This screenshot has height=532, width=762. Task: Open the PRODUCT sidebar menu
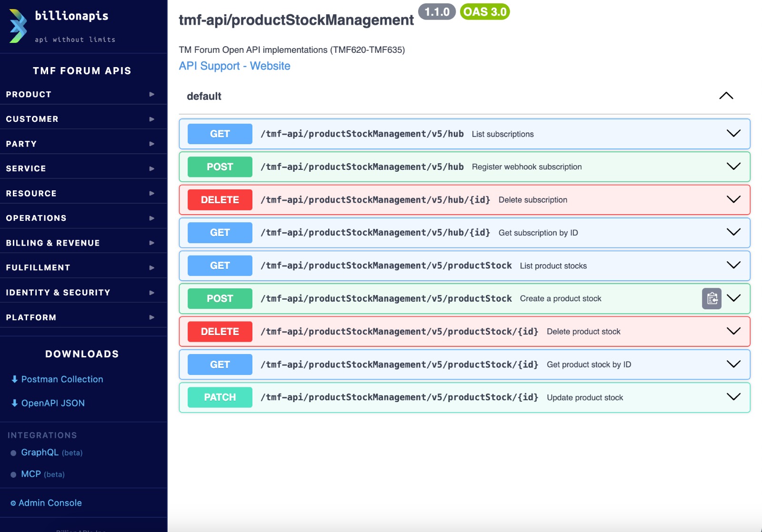pos(83,94)
